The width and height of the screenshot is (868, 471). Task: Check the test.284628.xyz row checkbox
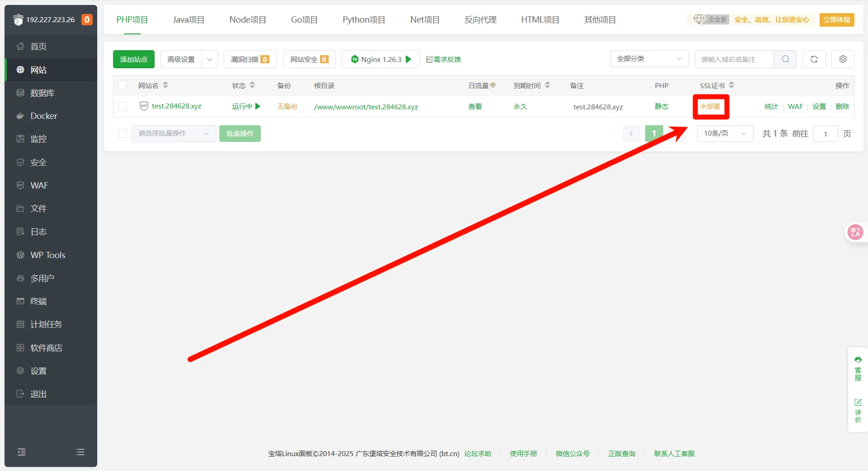[x=123, y=107]
